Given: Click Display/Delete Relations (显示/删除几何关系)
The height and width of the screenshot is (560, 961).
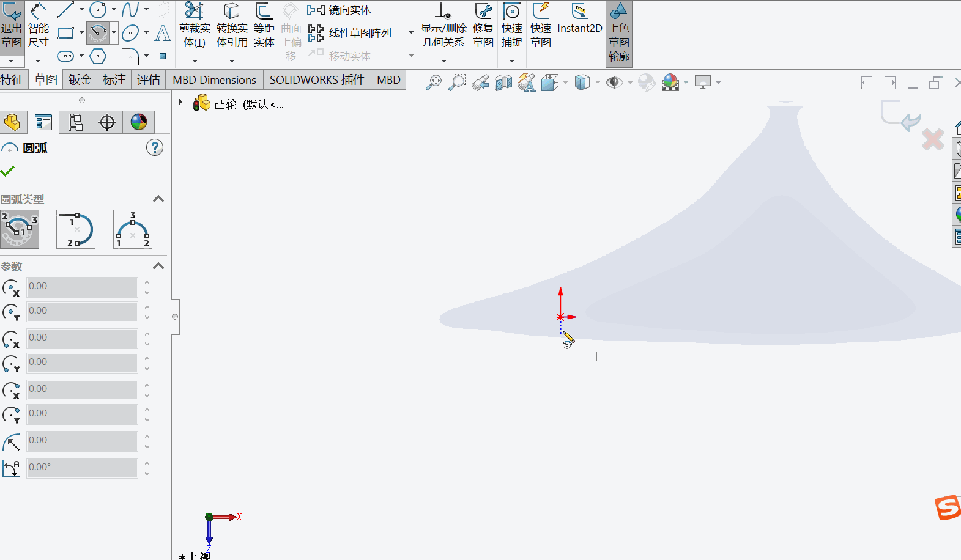Looking at the screenshot, I should (x=443, y=26).
